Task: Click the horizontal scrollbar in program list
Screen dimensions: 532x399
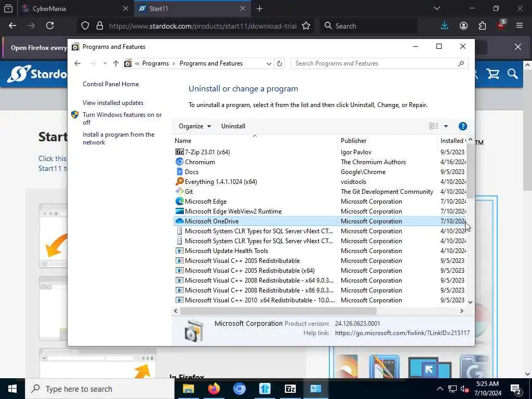Action: 278,311
